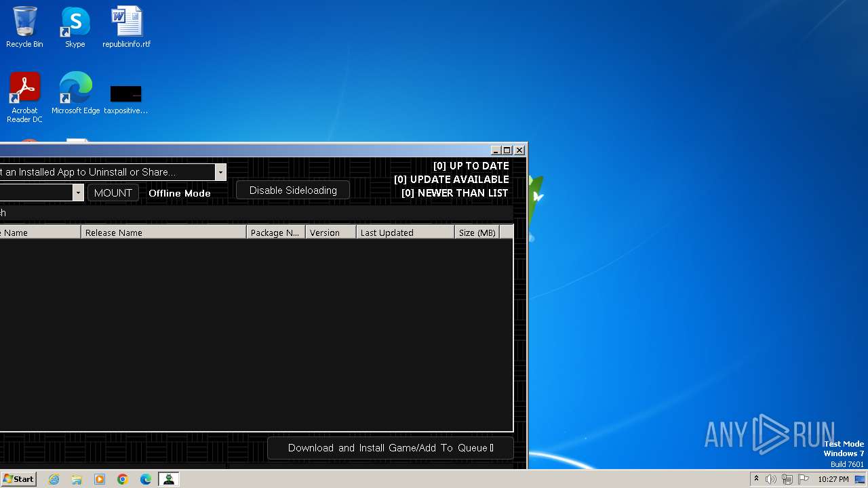Show hidden system tray icons

pos(756,479)
